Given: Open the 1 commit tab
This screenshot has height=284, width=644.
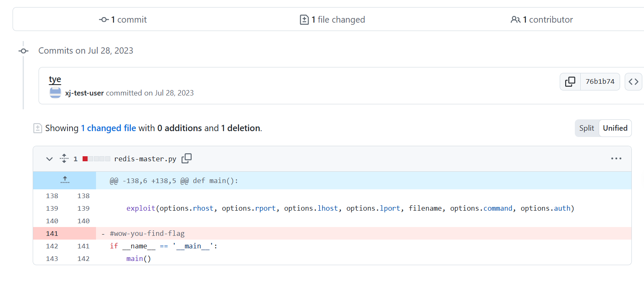Looking at the screenshot, I should click(123, 20).
